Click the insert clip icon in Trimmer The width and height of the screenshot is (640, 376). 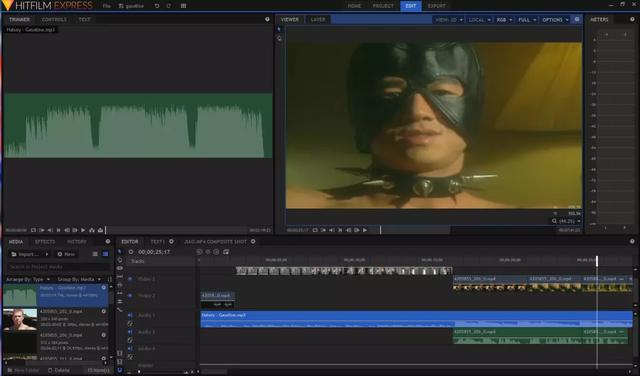coord(92,230)
